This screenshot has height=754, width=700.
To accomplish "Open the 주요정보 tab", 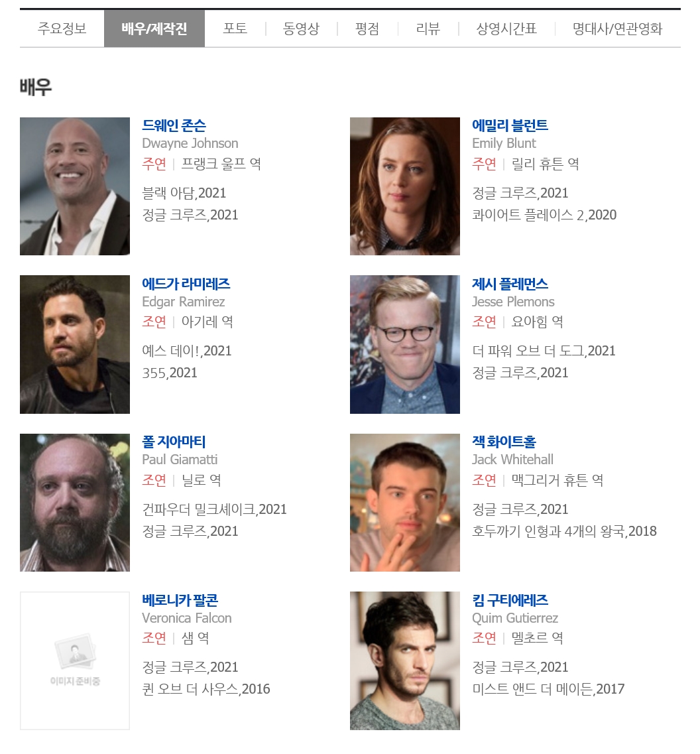I will point(62,29).
